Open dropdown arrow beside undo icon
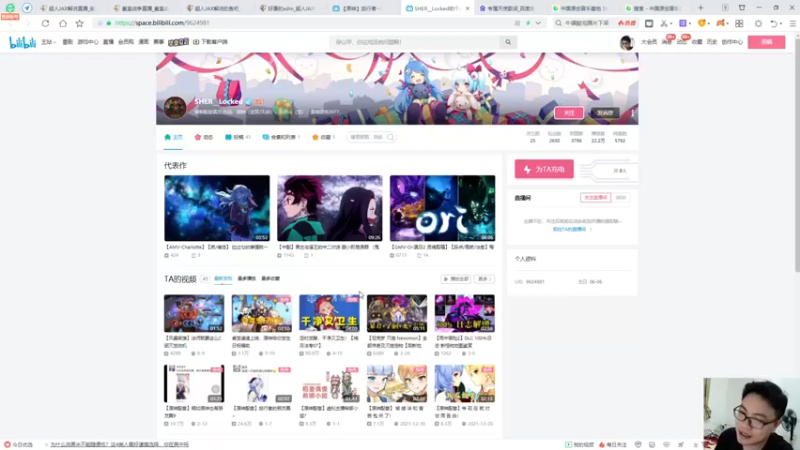Image resolution: width=800 pixels, height=450 pixels. coord(781,23)
